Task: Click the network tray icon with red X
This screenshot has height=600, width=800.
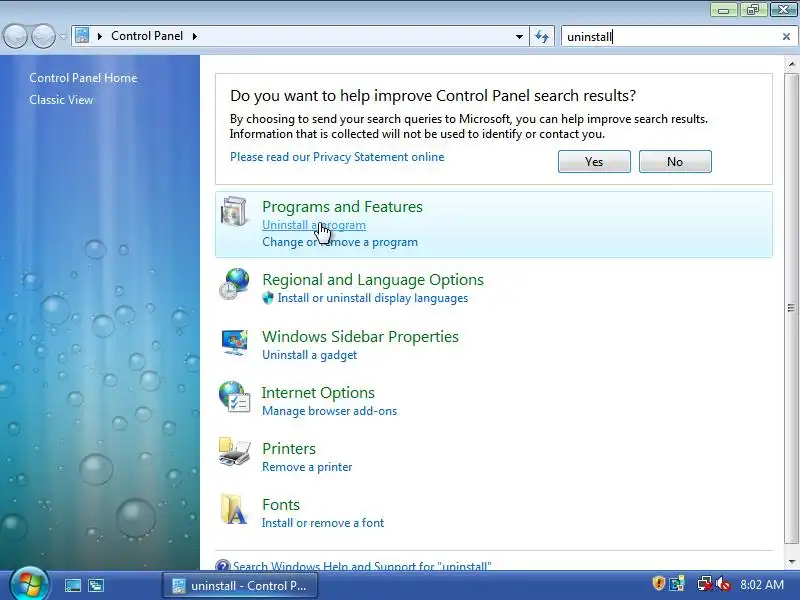Action: pos(705,584)
